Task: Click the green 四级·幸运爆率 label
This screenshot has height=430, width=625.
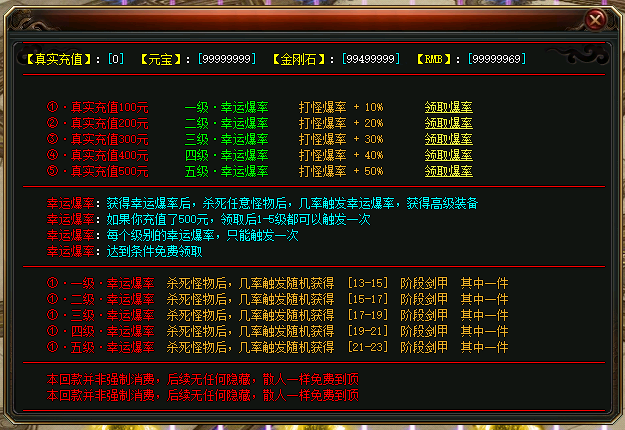Action: point(226,155)
